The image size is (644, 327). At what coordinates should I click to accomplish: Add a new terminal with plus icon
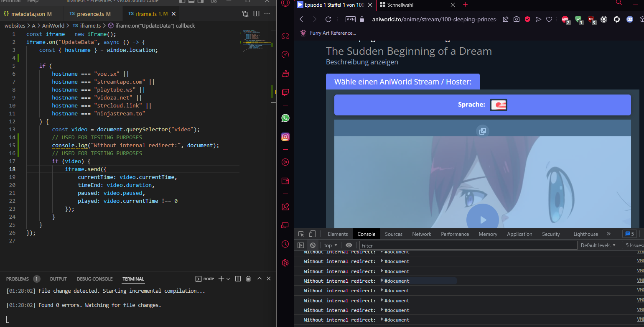pos(221,278)
